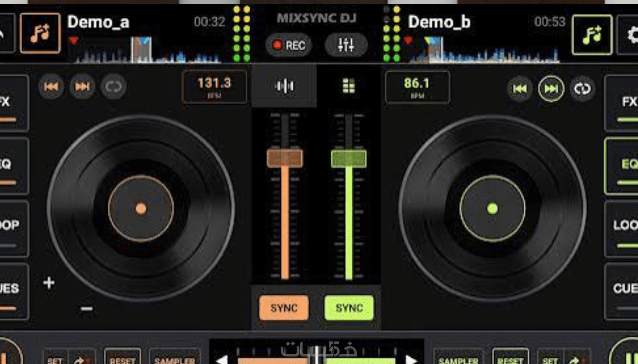Tap the green turntable platter of deck B
This screenshot has height=364, width=638.
492,208
